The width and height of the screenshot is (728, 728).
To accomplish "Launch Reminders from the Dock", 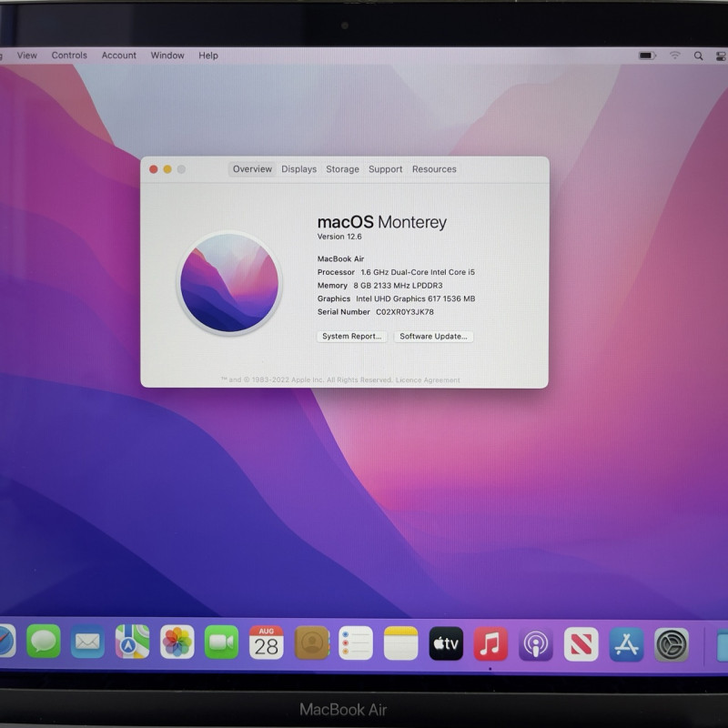I will 356,643.
